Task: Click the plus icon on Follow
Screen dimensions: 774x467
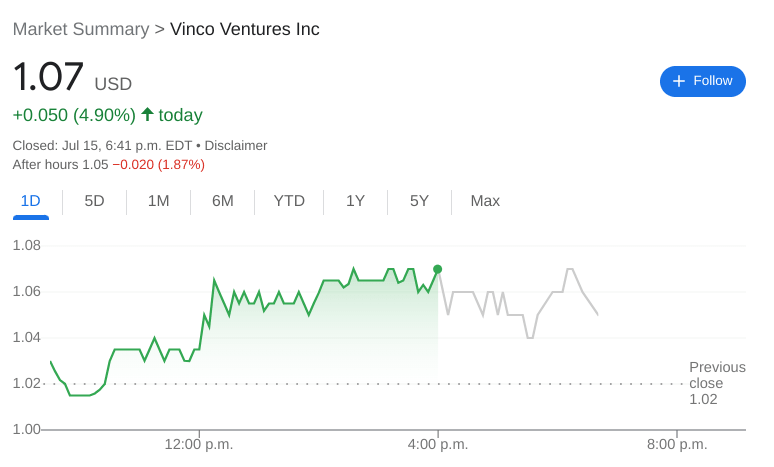Action: 679,81
